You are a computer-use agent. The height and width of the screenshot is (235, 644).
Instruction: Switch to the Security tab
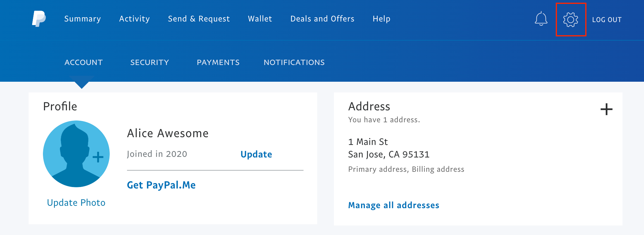pyautogui.click(x=150, y=62)
